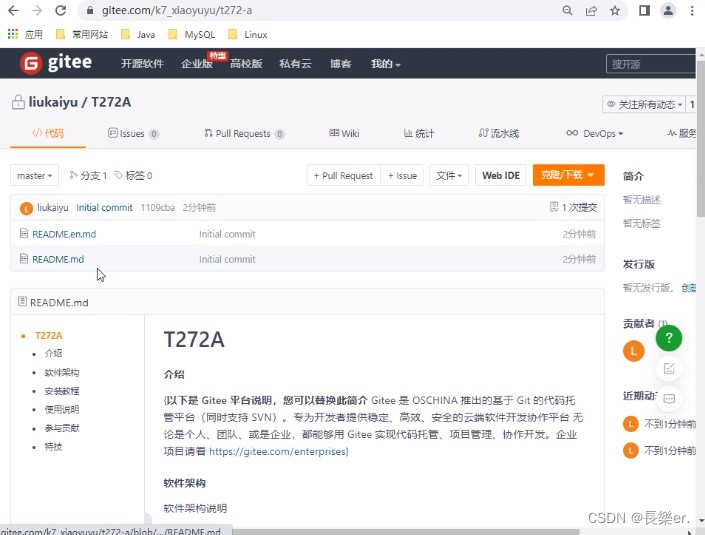Switch to the Wiki tab
Image resolution: width=705 pixels, height=535 pixels.
pyautogui.click(x=344, y=134)
